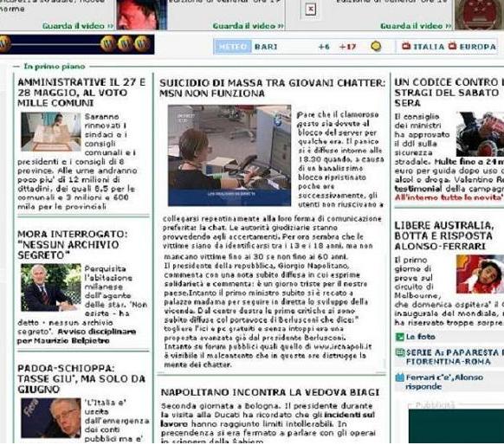Click the Padoa-Schioppa photo thumbnail
504x445 pixels.
point(51,418)
